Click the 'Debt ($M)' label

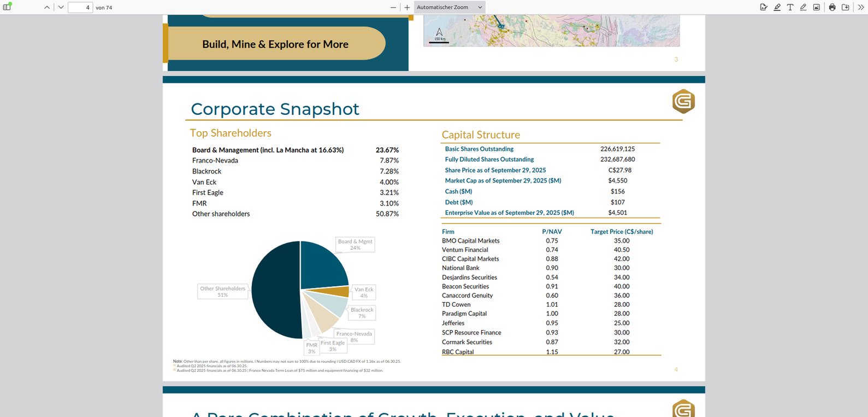click(459, 202)
